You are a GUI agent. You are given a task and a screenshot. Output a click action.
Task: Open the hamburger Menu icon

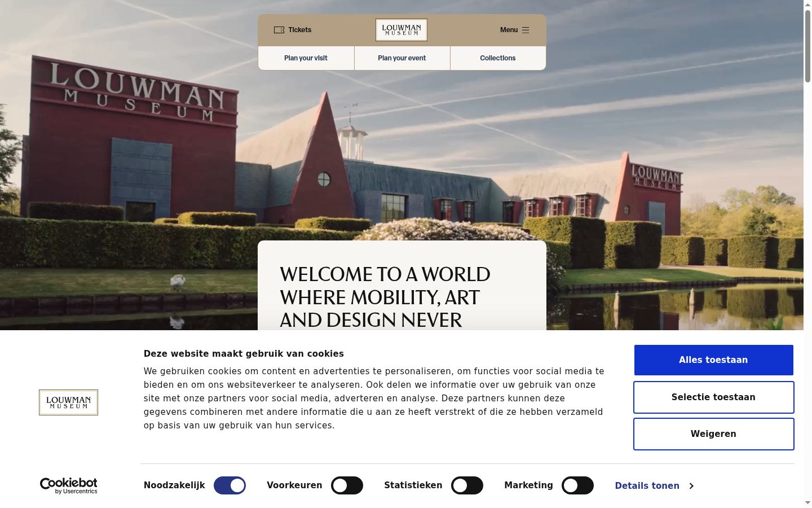526,30
